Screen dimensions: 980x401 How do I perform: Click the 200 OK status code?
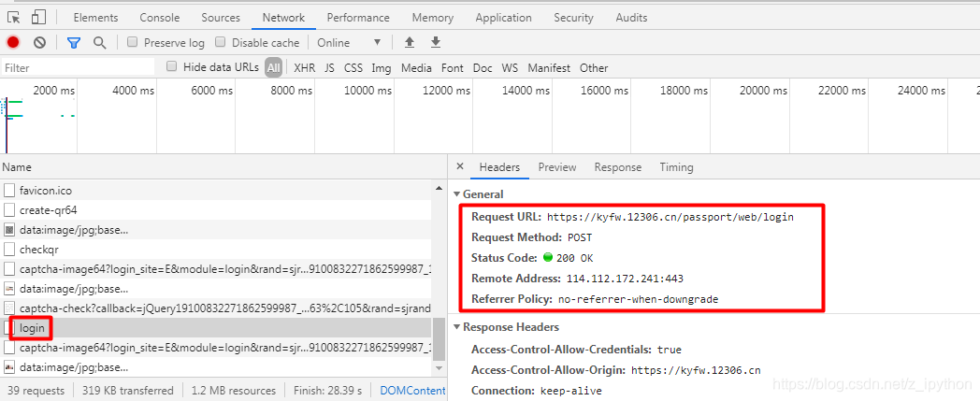(574, 258)
